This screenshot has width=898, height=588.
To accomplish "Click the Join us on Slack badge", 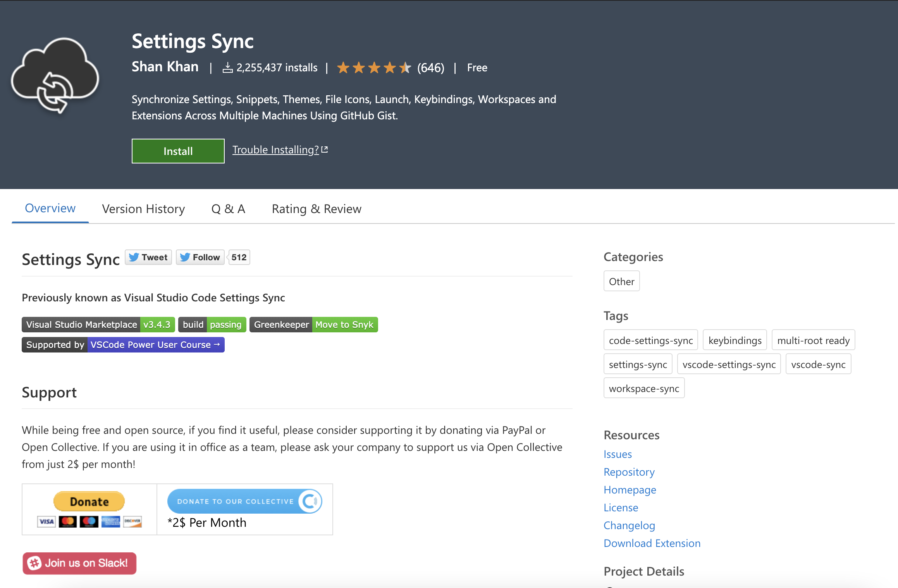I will click(x=79, y=563).
